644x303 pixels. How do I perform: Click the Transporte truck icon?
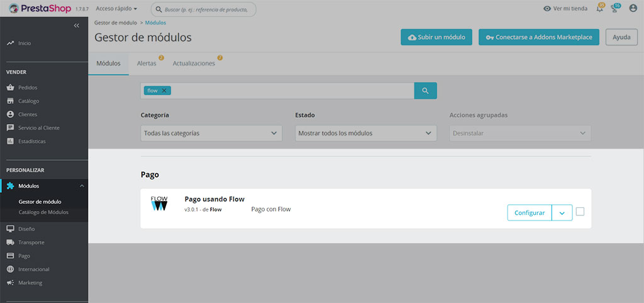click(x=11, y=243)
